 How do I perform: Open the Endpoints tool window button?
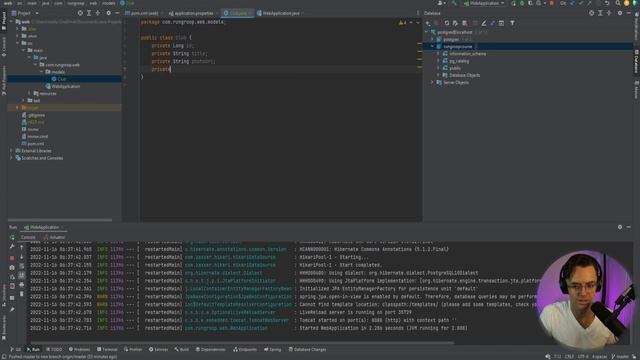(245, 349)
